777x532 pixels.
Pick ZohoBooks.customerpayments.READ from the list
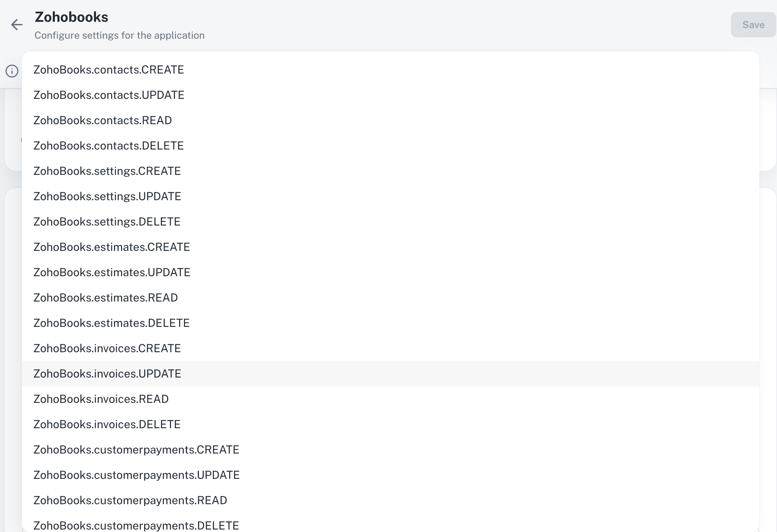pyautogui.click(x=130, y=500)
